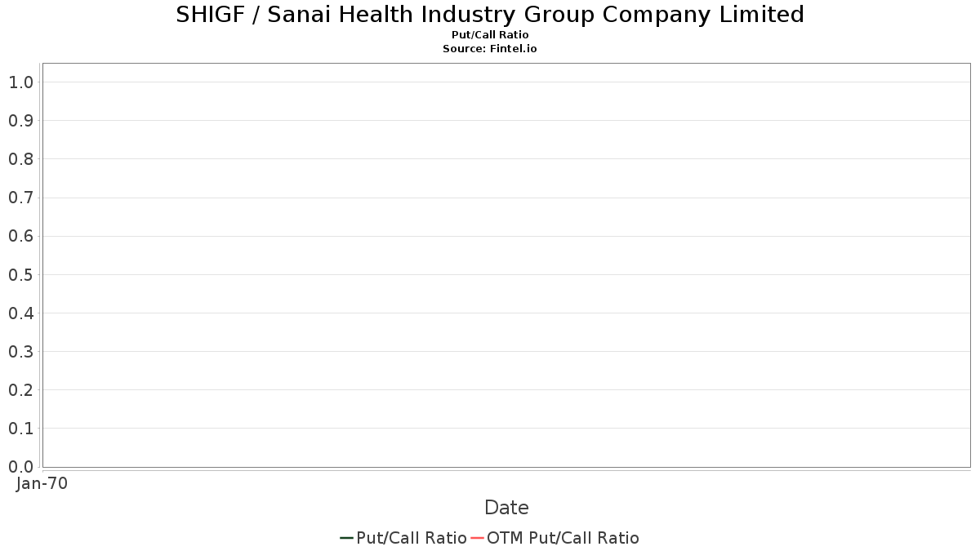
Task: Click the 1.0 y-axis tick label
Action: [x=20, y=82]
